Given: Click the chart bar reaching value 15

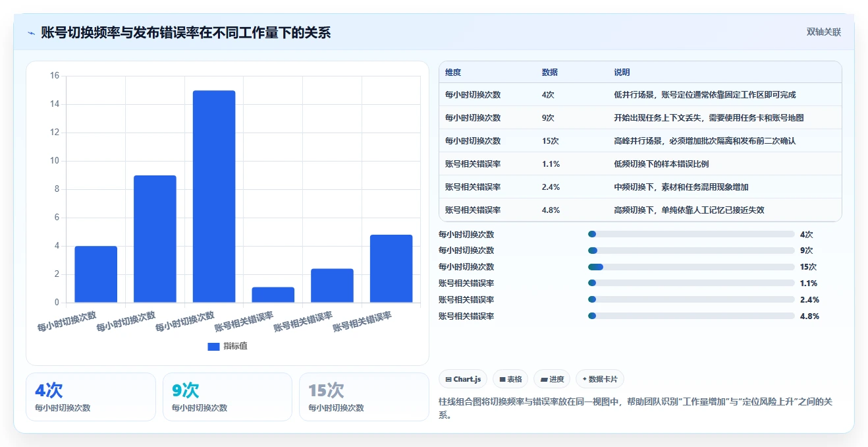Looking at the screenshot, I should 214,196.
